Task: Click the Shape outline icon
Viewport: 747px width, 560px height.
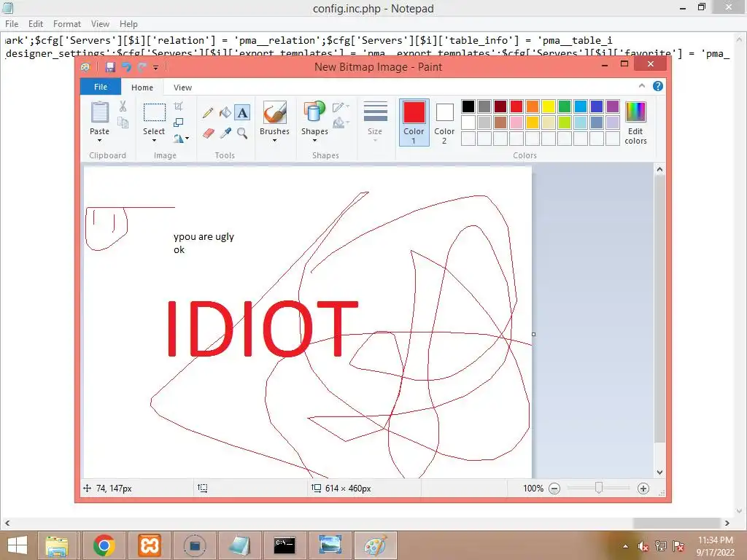Action: pos(340,108)
